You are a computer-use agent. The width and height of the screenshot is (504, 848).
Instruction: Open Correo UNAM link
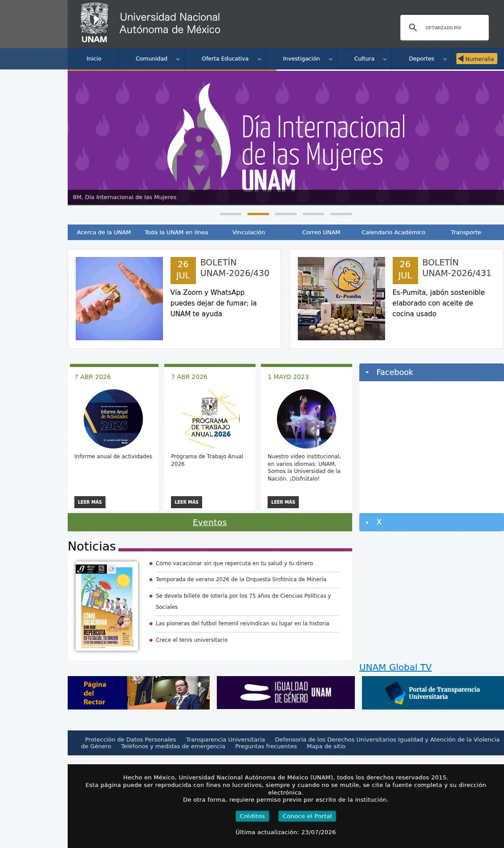tap(321, 232)
